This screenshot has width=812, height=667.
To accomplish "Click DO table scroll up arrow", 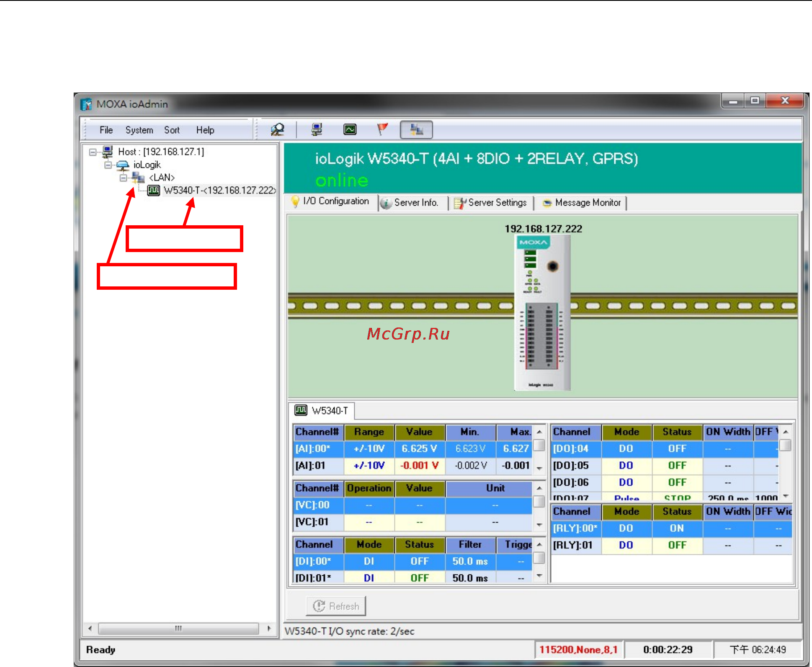I will pos(786,432).
